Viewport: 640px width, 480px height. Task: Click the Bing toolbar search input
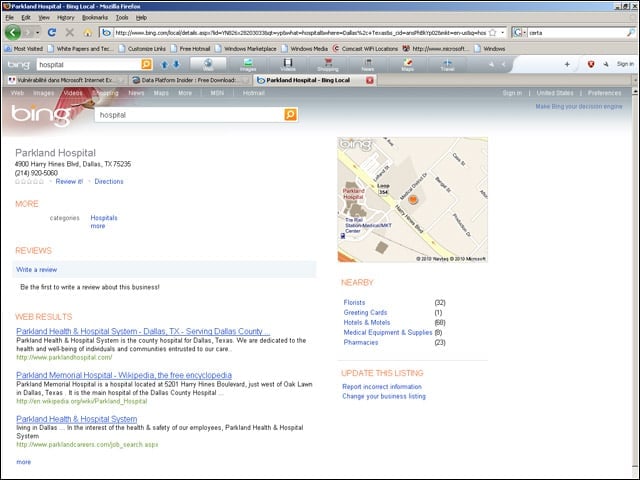(x=89, y=64)
